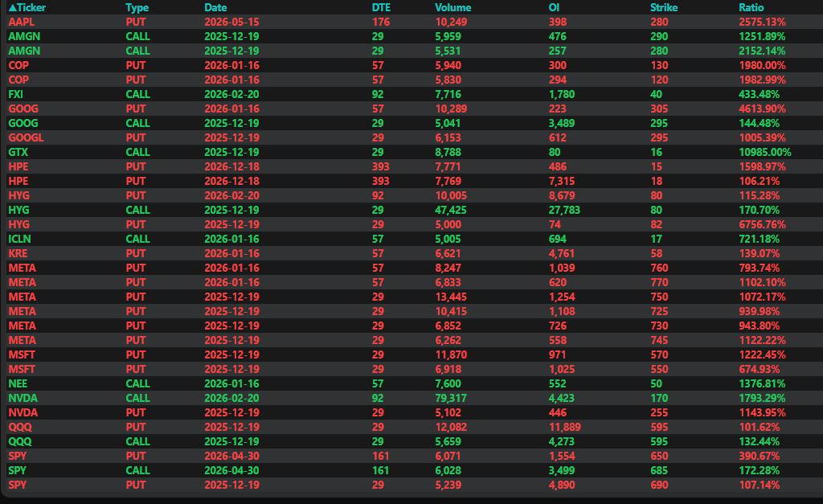Select the FXI ticker cell
This screenshot has width=823, height=504.
(15, 95)
